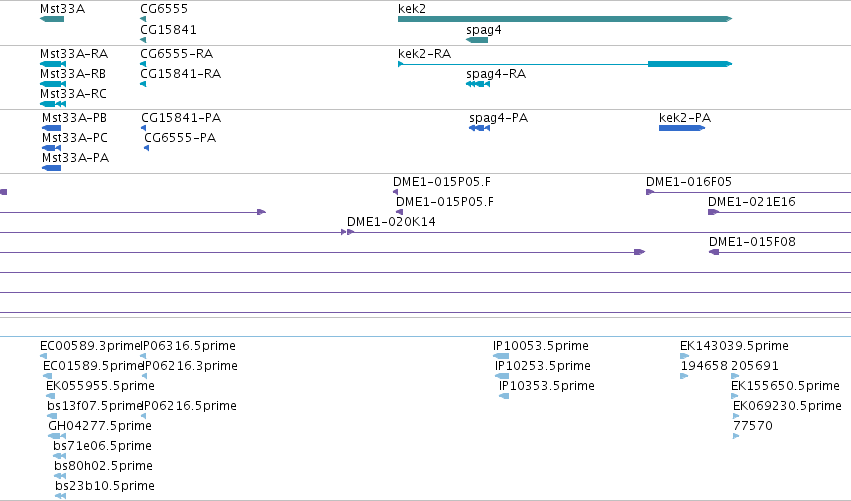The width and height of the screenshot is (851, 501).
Task: Select the Mst33A-PC protein label
Action: coord(75,138)
